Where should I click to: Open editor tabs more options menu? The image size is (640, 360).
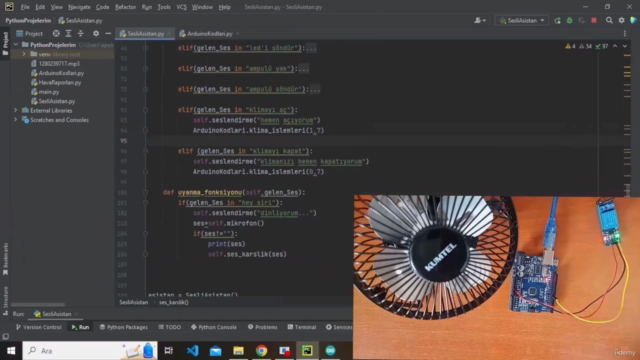[x=624, y=33]
